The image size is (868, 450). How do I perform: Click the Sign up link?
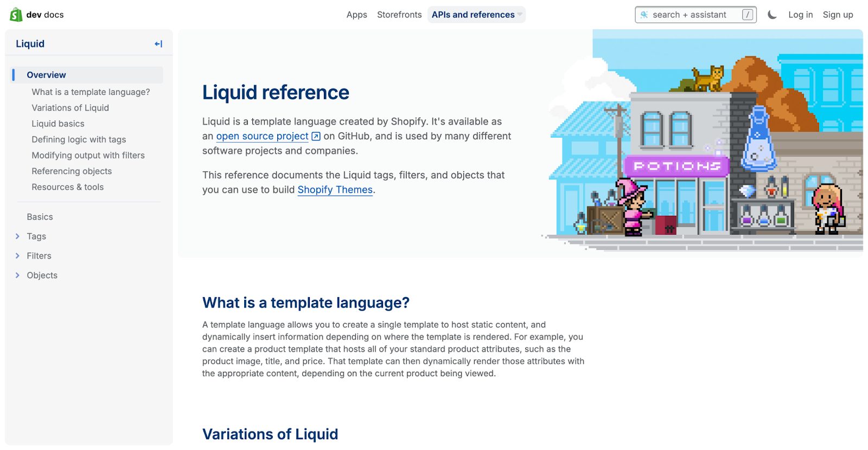[x=838, y=15]
